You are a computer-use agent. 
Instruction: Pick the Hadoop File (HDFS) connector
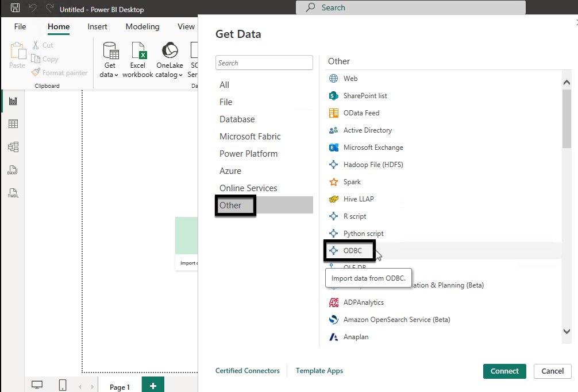[x=373, y=164]
